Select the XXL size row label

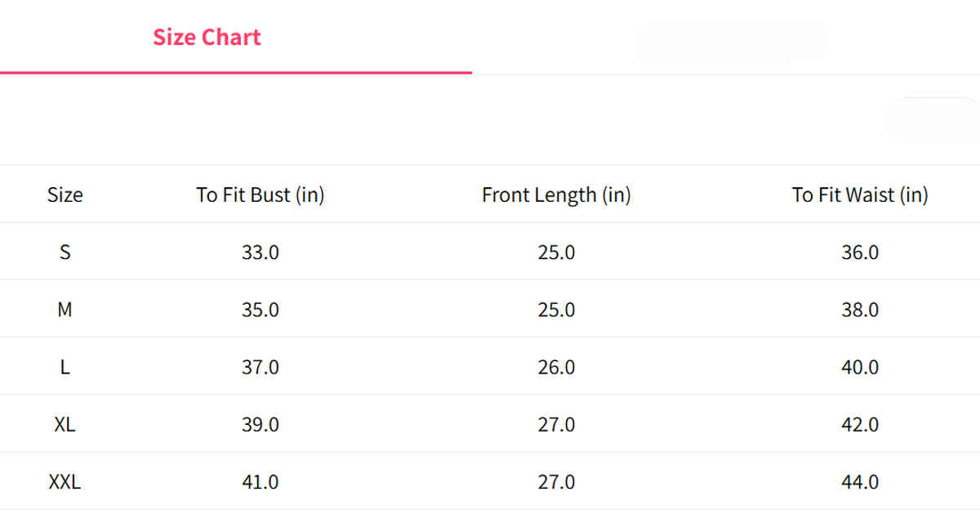[x=65, y=482]
